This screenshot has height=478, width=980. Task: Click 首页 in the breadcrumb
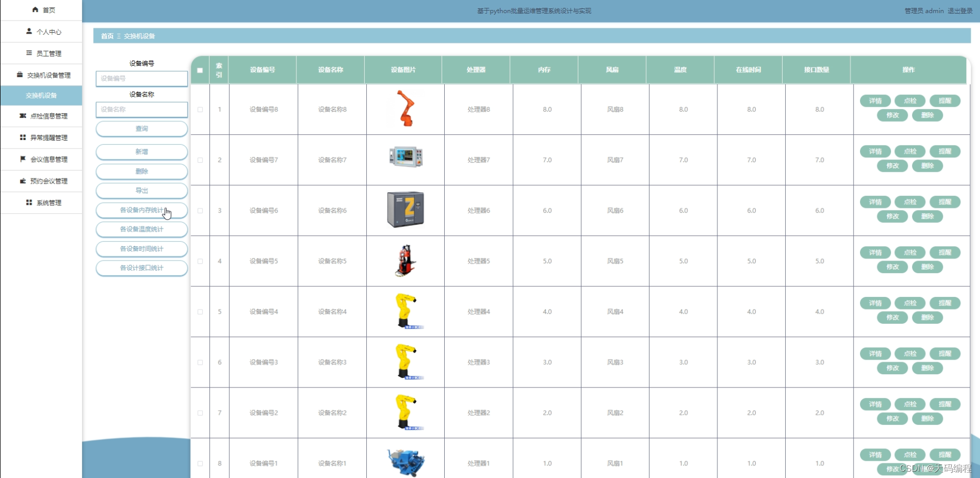(107, 36)
